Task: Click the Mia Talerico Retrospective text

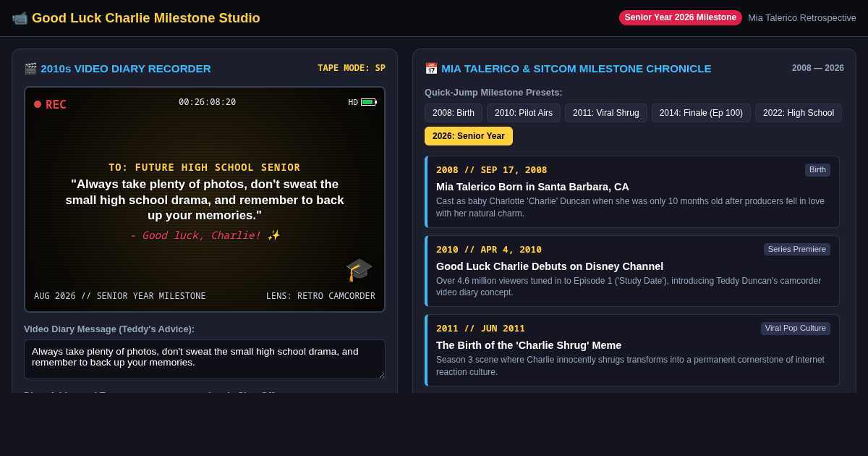Action: coord(802,18)
